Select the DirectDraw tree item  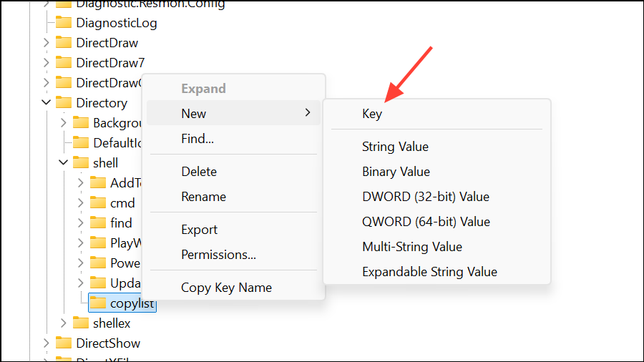(107, 42)
